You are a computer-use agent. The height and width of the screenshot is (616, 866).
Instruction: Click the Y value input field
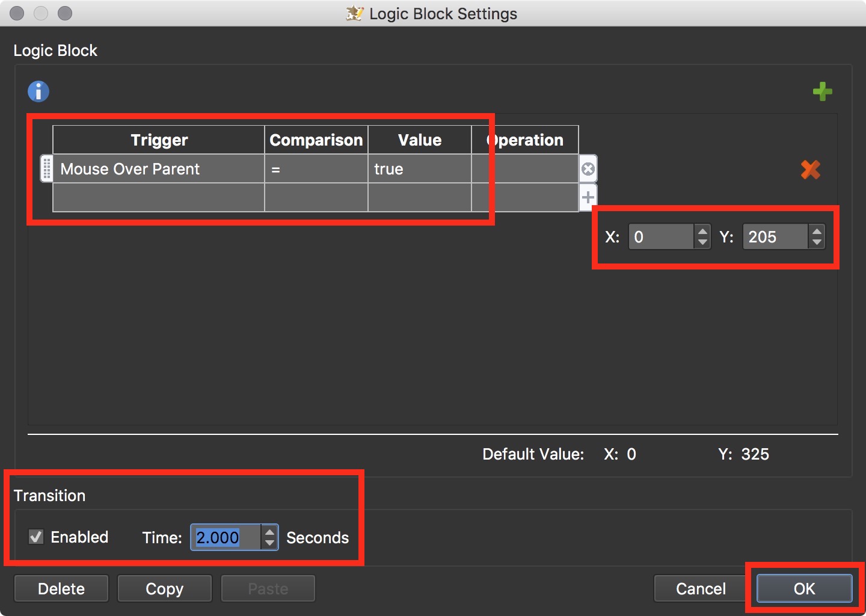click(x=775, y=237)
